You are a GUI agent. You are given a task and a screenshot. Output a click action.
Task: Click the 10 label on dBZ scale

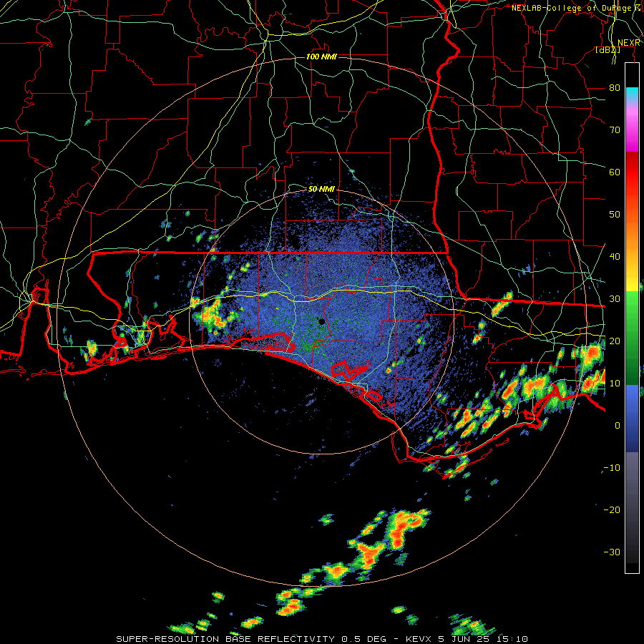tap(615, 384)
